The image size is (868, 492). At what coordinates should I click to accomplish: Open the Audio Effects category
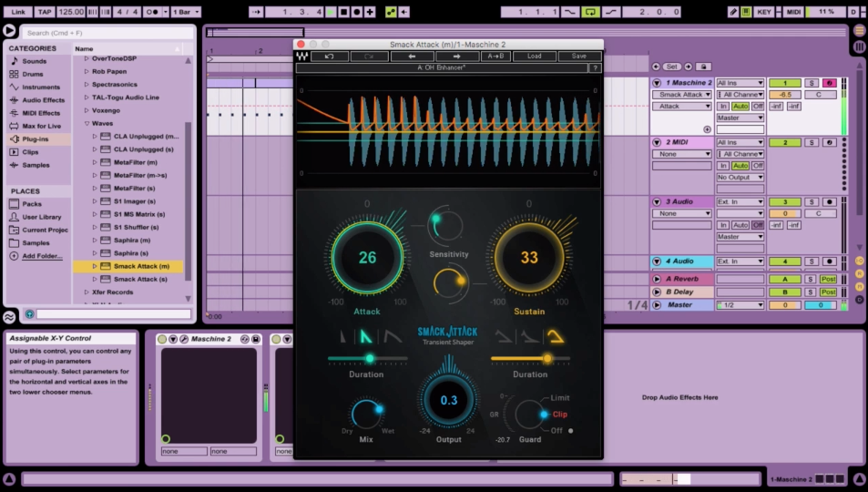(43, 99)
